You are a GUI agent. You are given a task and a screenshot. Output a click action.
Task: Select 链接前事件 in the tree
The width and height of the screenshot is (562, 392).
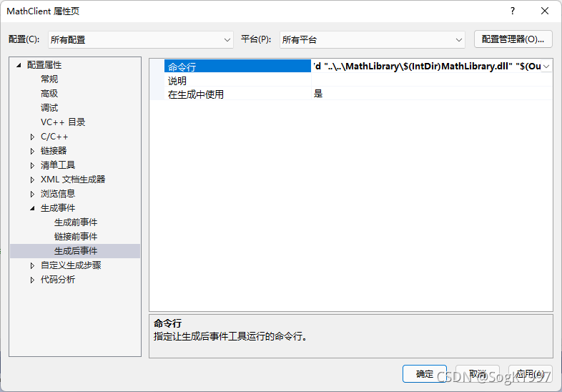[x=76, y=237]
